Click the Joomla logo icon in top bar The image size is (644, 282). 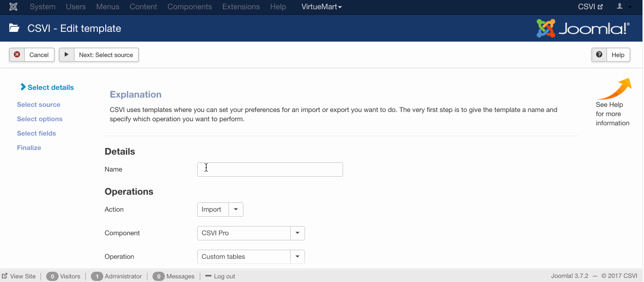[x=13, y=7]
